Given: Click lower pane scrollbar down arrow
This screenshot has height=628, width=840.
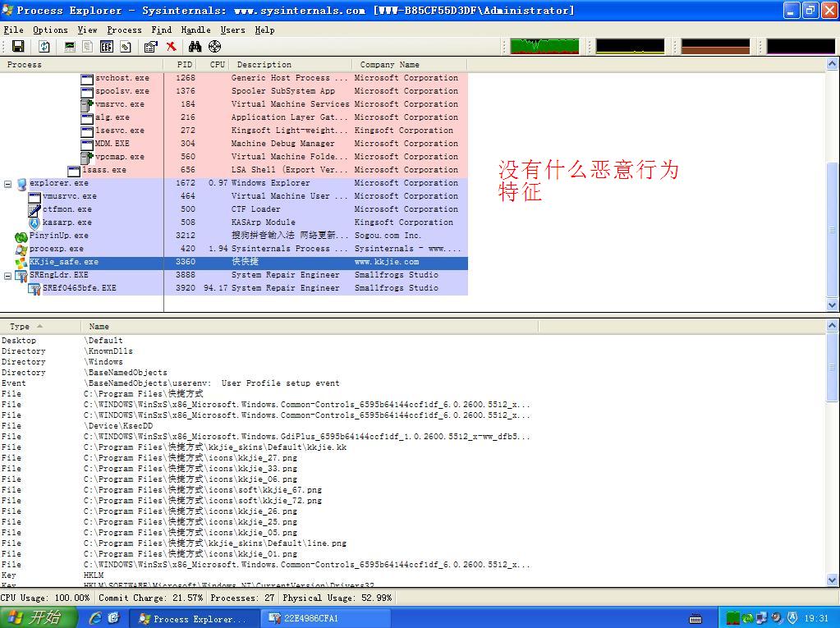Looking at the screenshot, I should [832, 580].
